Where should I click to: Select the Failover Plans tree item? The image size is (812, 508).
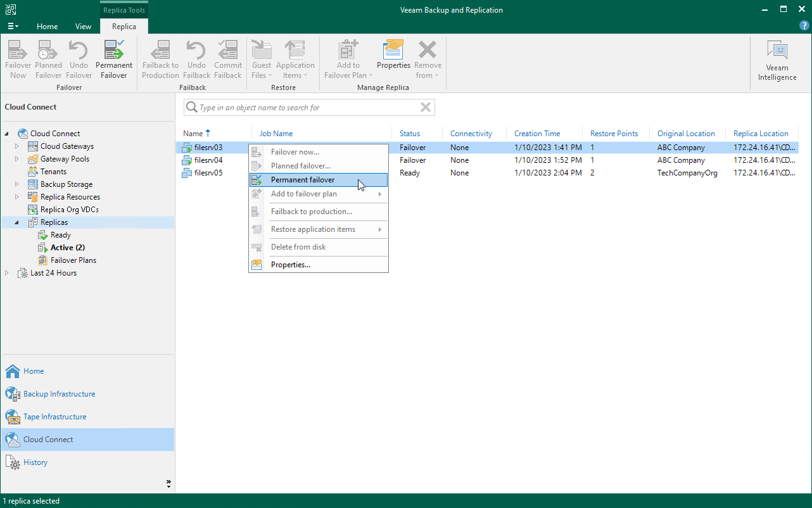[x=73, y=260]
